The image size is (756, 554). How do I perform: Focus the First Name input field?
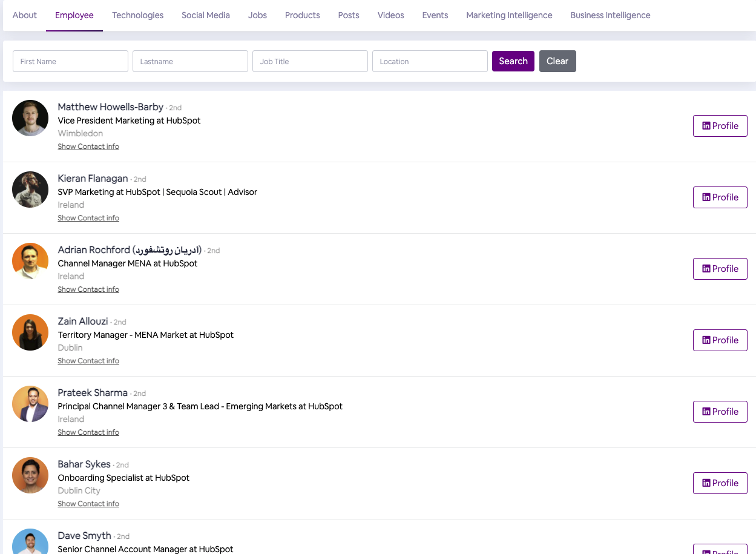(70, 61)
